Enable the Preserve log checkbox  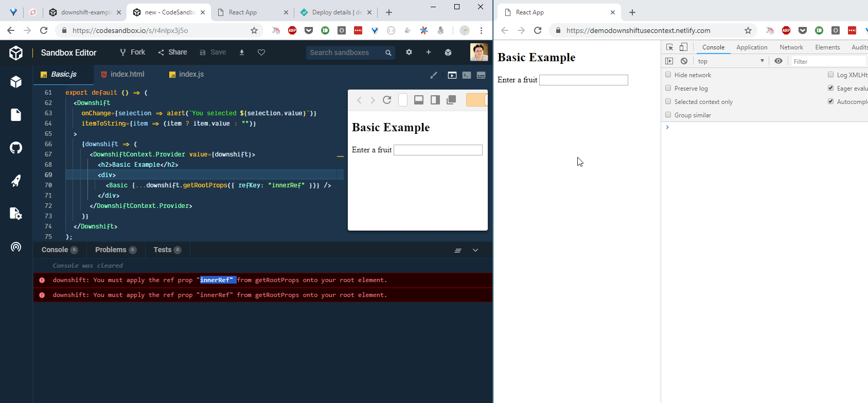click(x=668, y=88)
